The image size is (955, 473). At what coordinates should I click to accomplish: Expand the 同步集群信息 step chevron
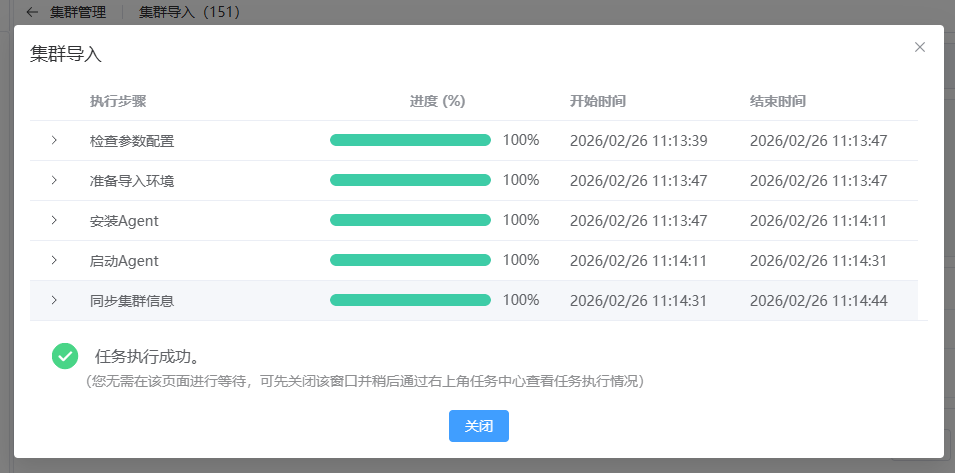pyautogui.click(x=54, y=300)
